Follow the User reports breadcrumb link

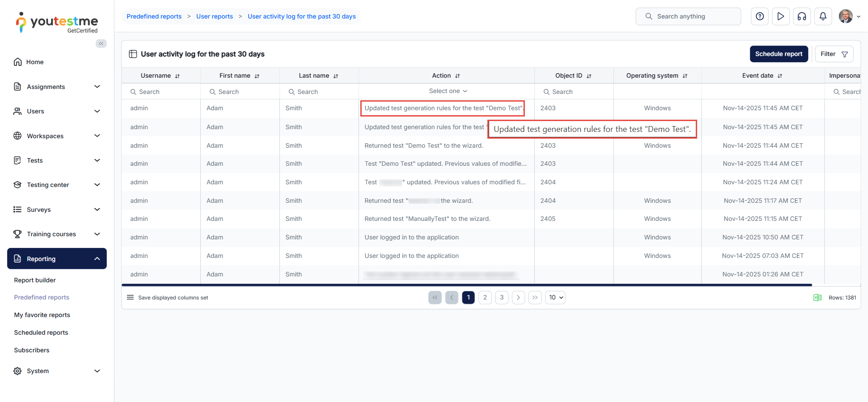pos(214,16)
